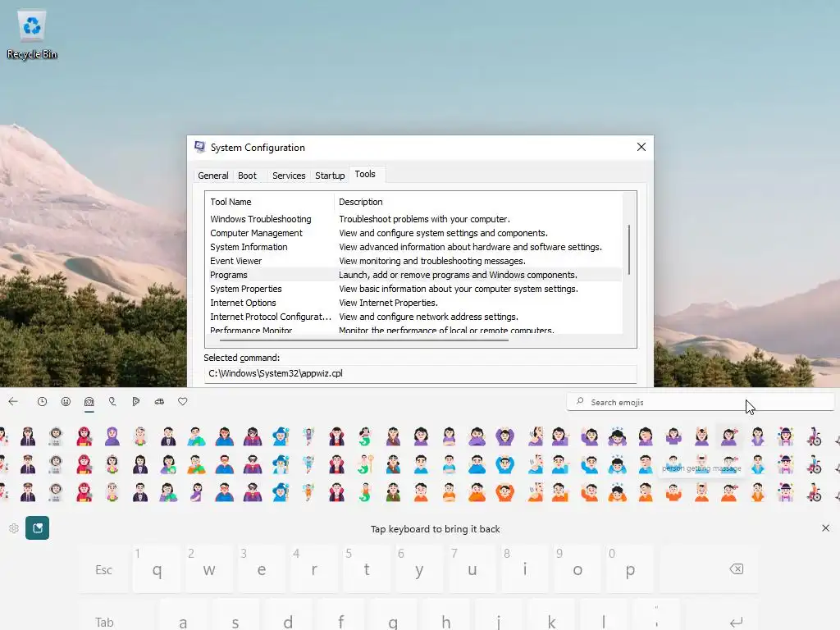
Task: Insert the orange shrugging woman emoji
Action: 673,492
